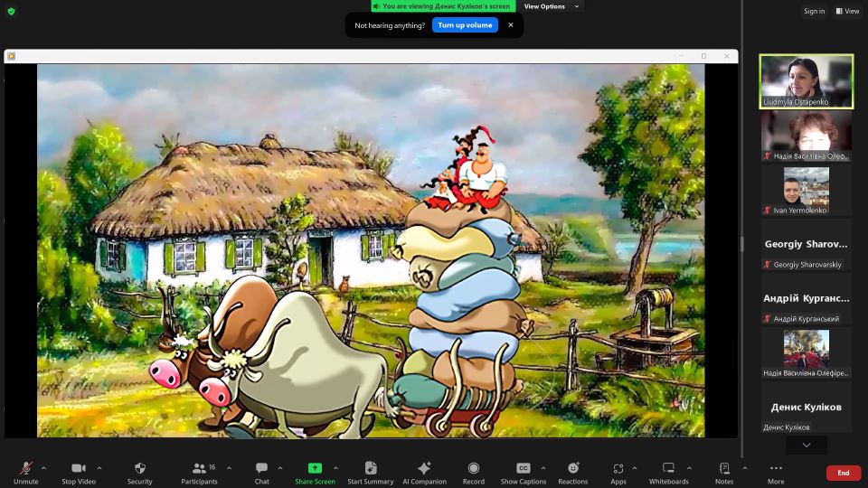This screenshot has width=868, height=488.
Task: Expand the audio options arrow next to Unmute
Action: (43, 468)
